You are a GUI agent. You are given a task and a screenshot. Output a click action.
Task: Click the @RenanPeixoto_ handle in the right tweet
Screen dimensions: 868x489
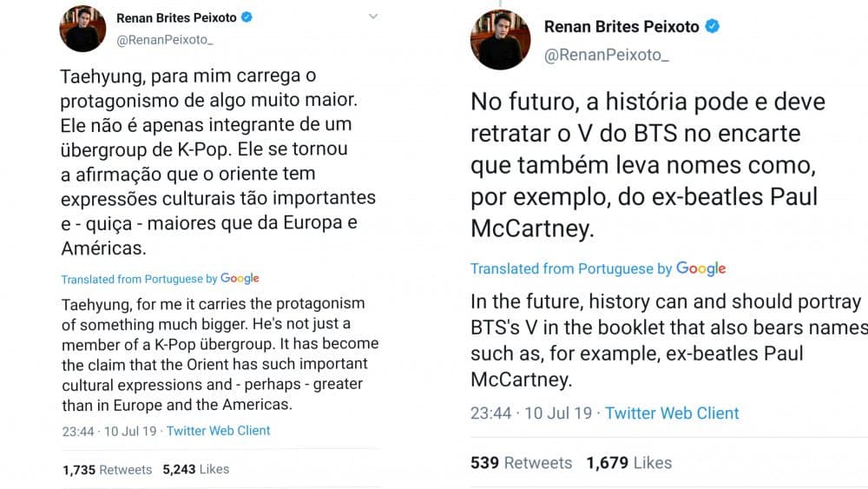606,56
